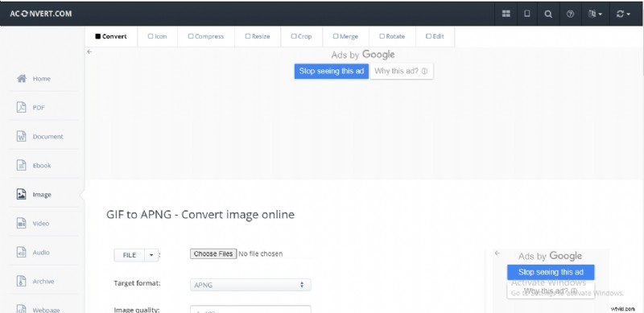Click the Ebook icon in sidebar

click(x=21, y=165)
